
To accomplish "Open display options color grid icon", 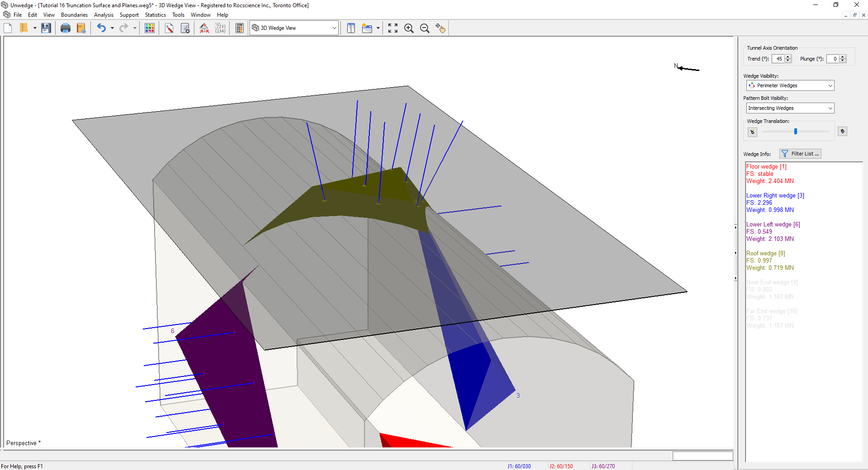I will pyautogui.click(x=150, y=28).
